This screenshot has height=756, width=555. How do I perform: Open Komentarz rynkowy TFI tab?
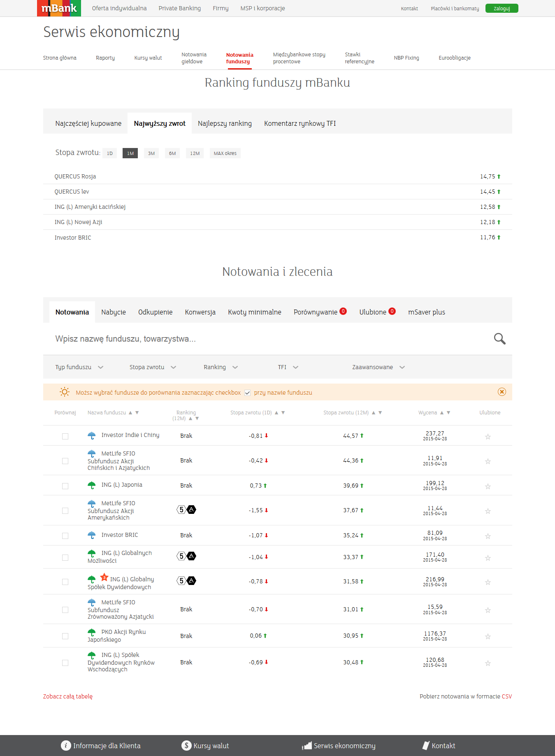(300, 123)
